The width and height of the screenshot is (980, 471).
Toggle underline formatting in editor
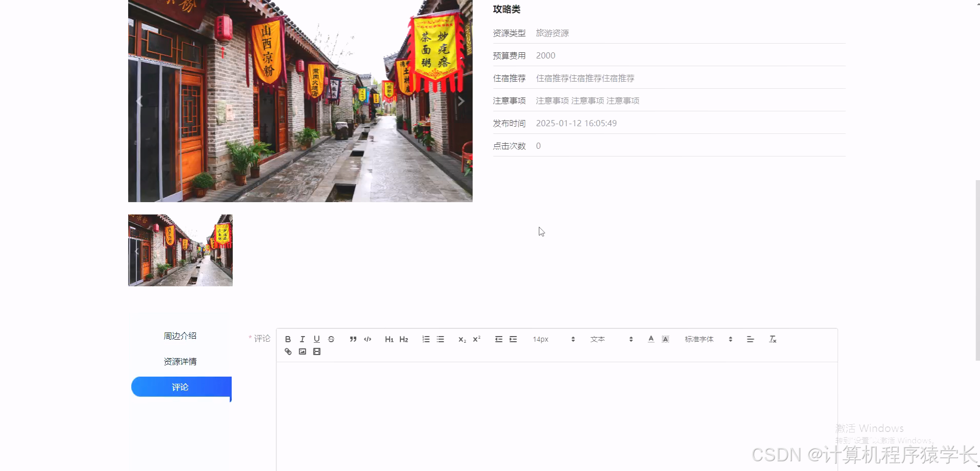[x=317, y=339]
